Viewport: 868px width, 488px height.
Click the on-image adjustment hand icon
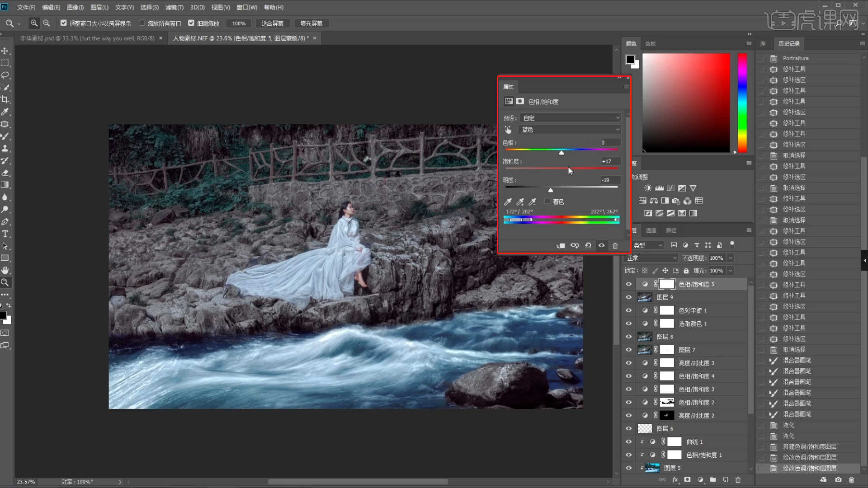click(x=508, y=130)
